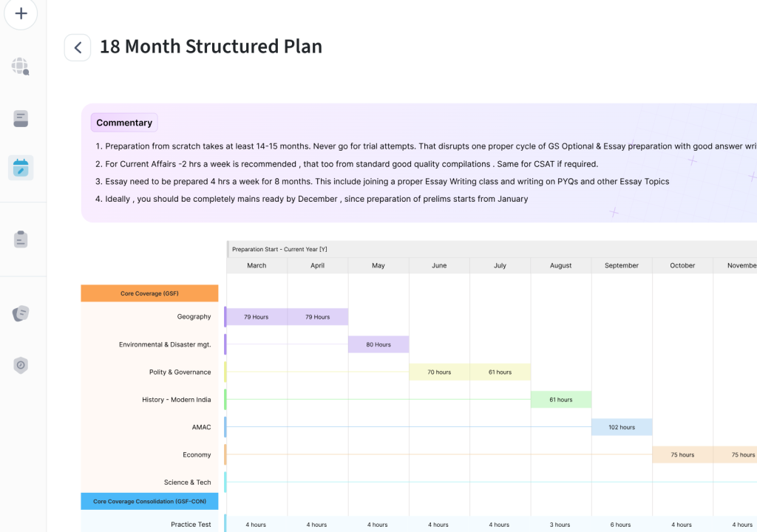The width and height of the screenshot is (757, 532).
Task: Open the notes document icon in sidebar
Action: [21, 118]
